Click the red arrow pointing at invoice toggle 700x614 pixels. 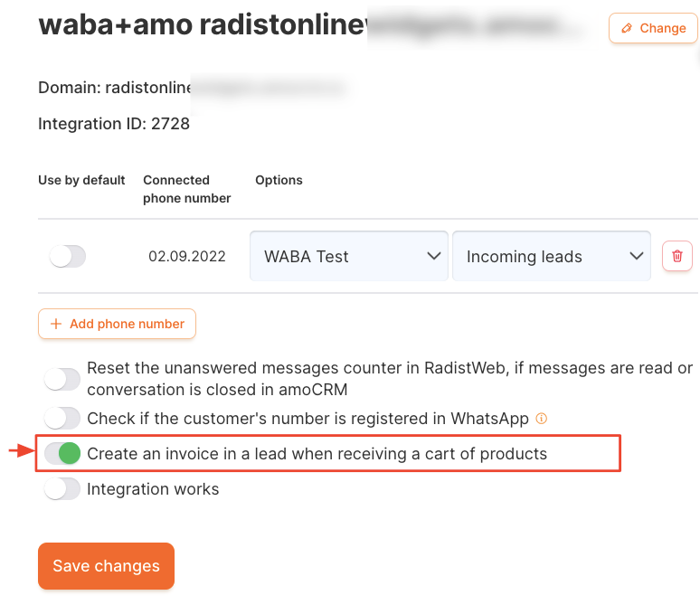point(21,451)
